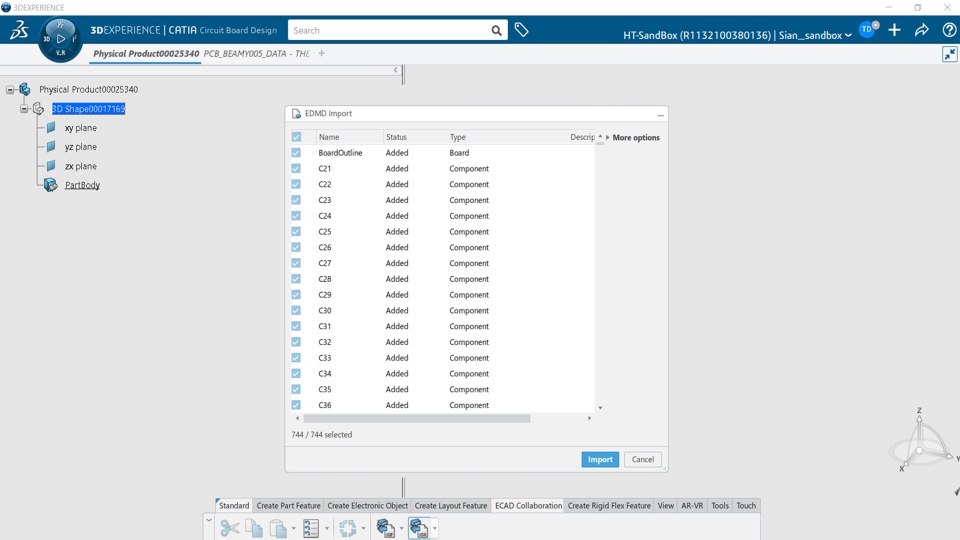Click the Import button
Viewport: 960px width, 540px height.
click(x=600, y=459)
